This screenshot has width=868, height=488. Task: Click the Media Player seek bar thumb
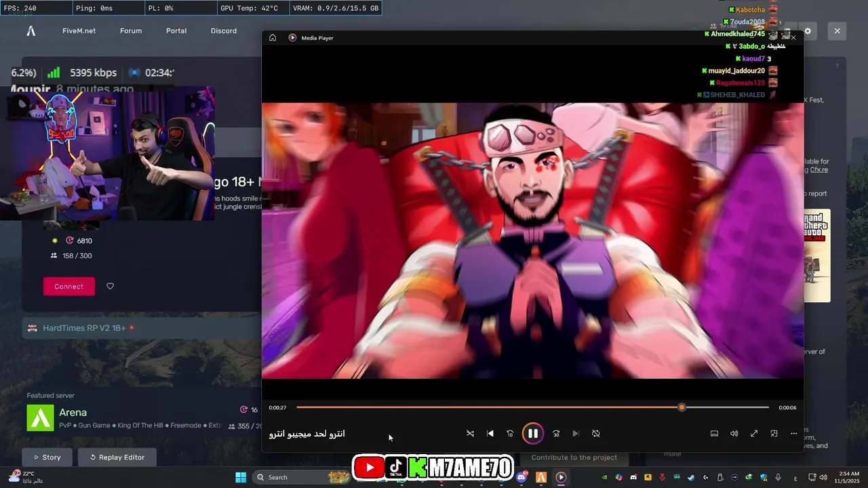(682, 407)
